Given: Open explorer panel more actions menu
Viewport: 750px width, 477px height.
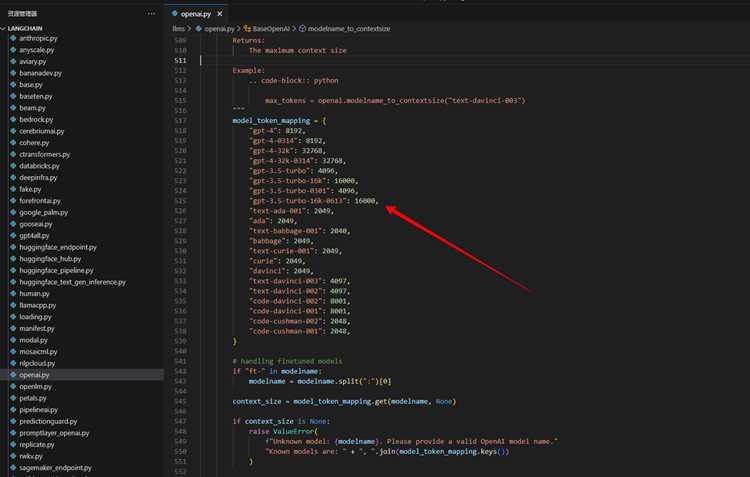Looking at the screenshot, I should tap(152, 13).
